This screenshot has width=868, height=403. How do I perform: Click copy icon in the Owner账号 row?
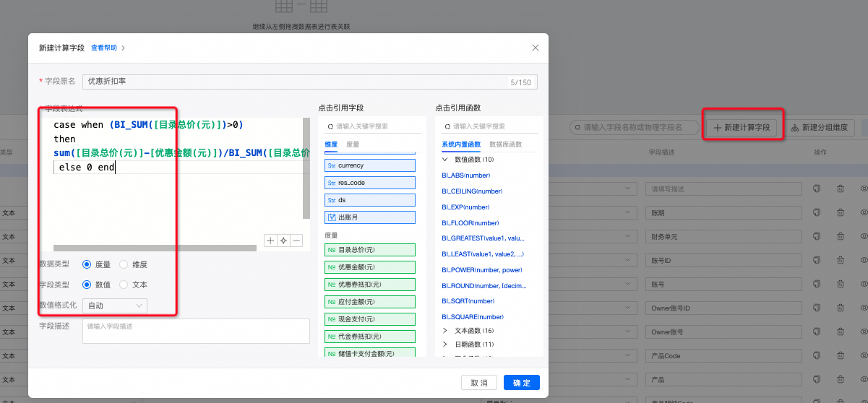pyautogui.click(x=817, y=331)
